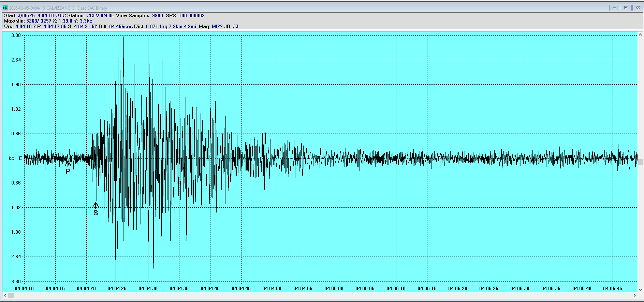
Task: Close the CALVIZZANO_SHE.sac window
Action: tap(638, 8)
